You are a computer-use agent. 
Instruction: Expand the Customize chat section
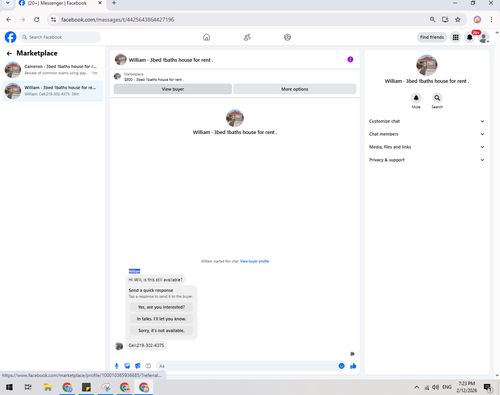[x=426, y=121]
